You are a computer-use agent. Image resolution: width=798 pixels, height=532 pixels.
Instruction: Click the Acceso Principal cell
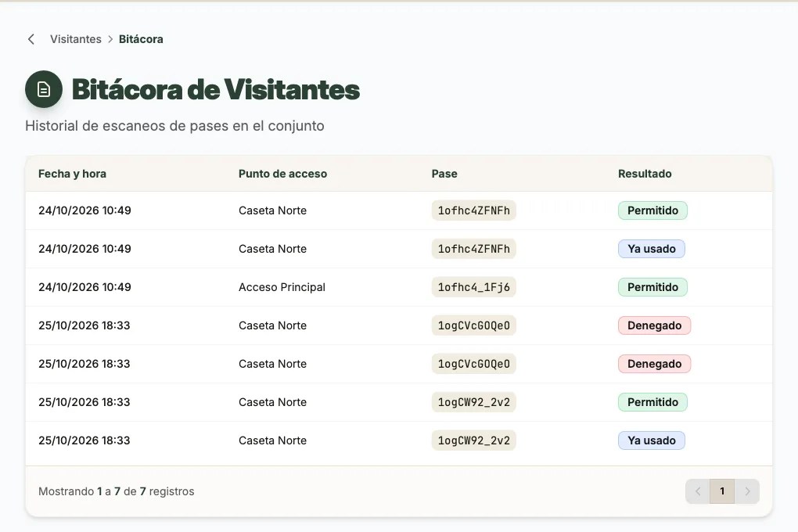[x=282, y=287]
